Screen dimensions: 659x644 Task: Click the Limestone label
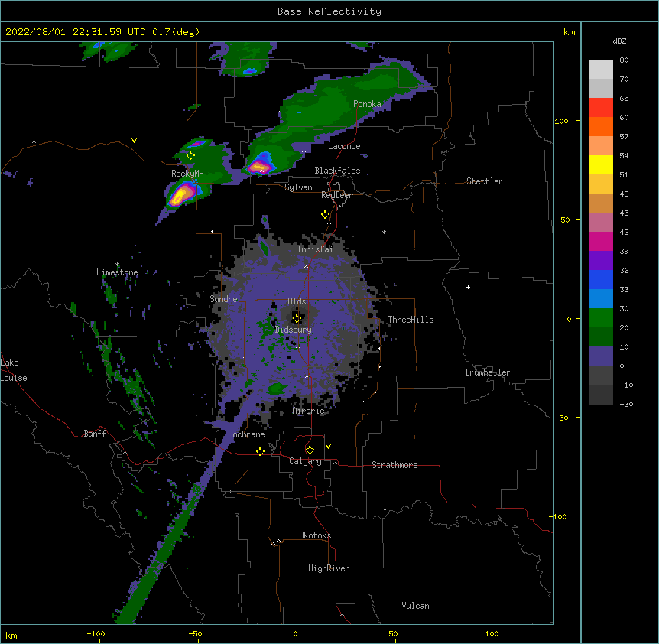pyautogui.click(x=117, y=272)
